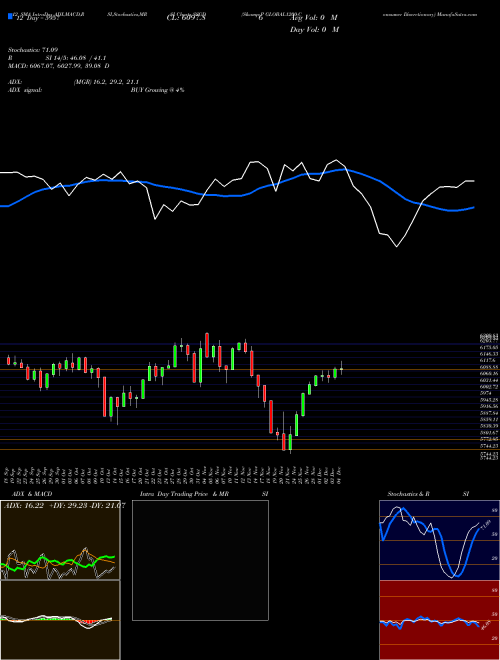500x660 pixels.
Task: Select the 'Stochastics: 71.09' reading
Action: (33, 50)
